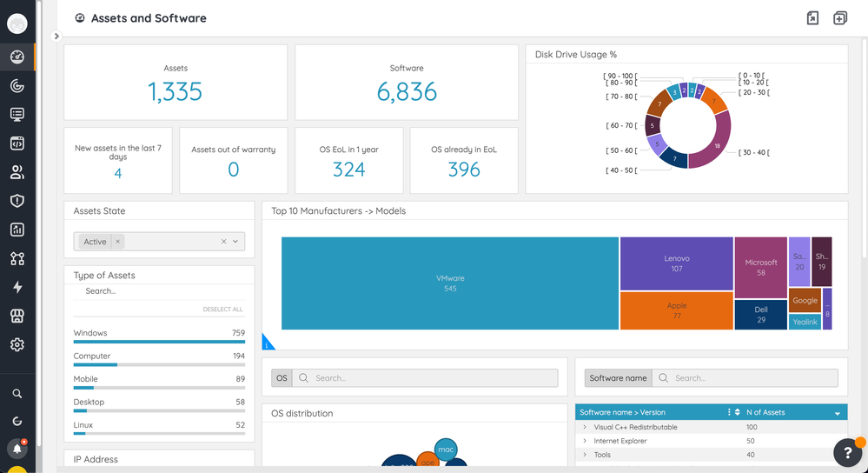Screen dimensions: 868x473
Task: Click the DESELECT ALL link
Action: (222, 310)
